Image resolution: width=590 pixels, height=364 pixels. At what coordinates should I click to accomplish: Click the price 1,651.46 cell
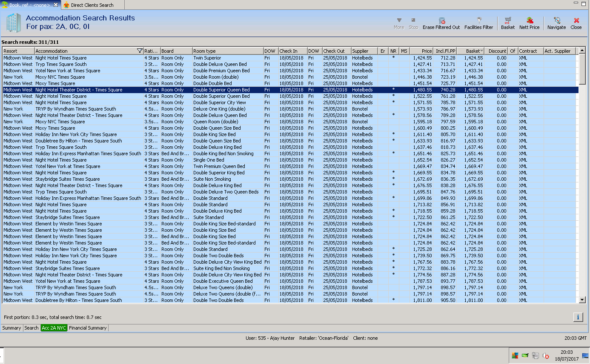tap(422, 154)
